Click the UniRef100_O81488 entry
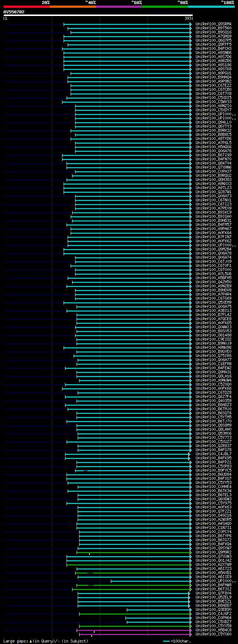238x644 pixels. [x=213, y=335]
